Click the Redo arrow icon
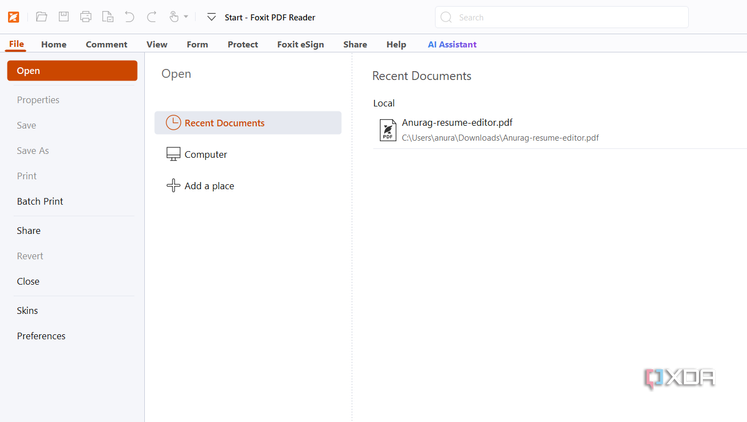Screen dimensions: 747x422 coord(151,17)
